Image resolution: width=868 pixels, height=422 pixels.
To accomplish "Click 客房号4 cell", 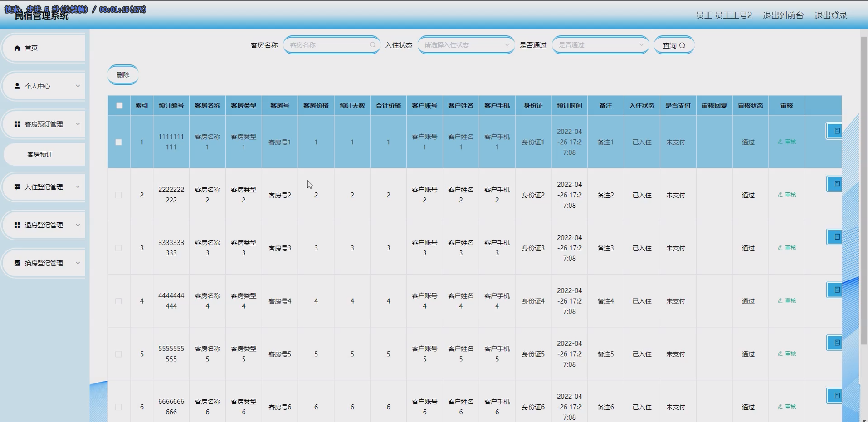I will [x=280, y=301].
